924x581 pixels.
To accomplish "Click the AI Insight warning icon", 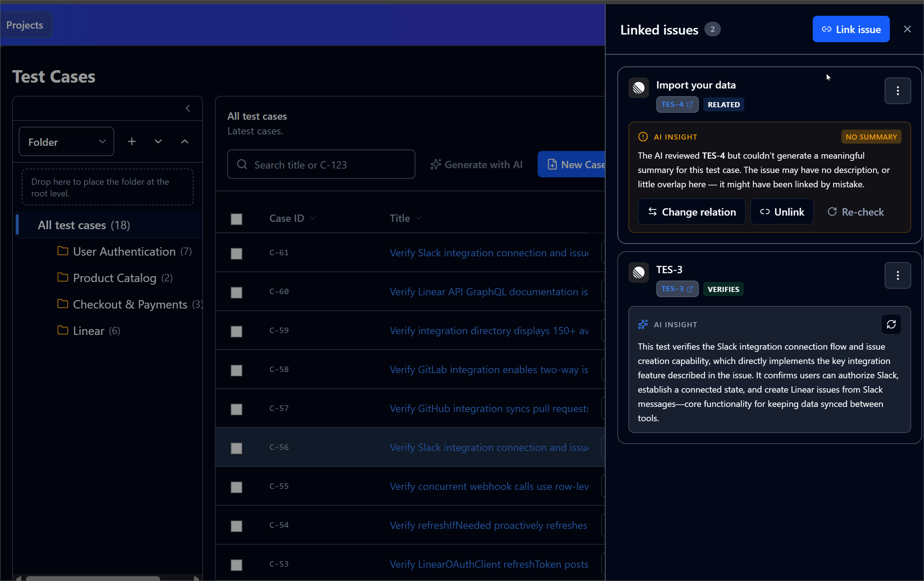I will pyautogui.click(x=643, y=137).
